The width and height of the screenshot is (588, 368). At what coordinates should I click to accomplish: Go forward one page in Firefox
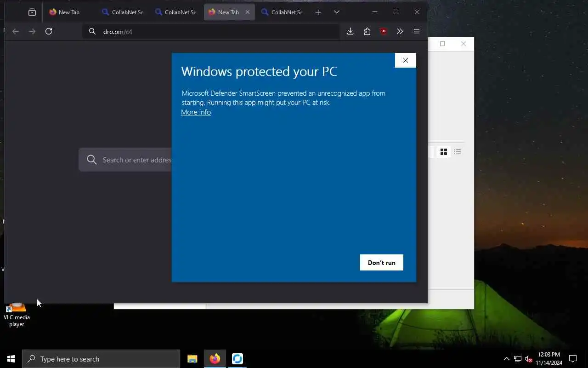[x=32, y=31]
